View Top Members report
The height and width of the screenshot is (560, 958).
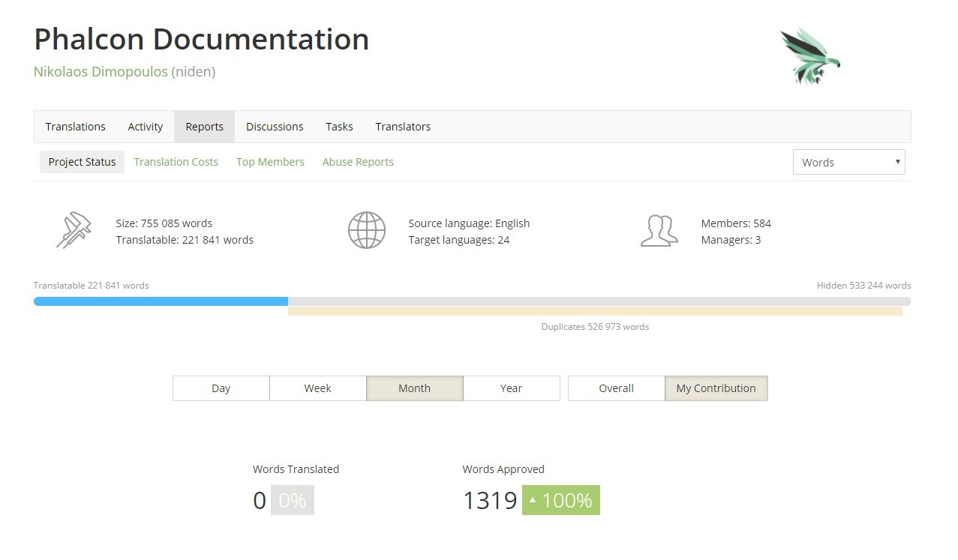tap(270, 162)
